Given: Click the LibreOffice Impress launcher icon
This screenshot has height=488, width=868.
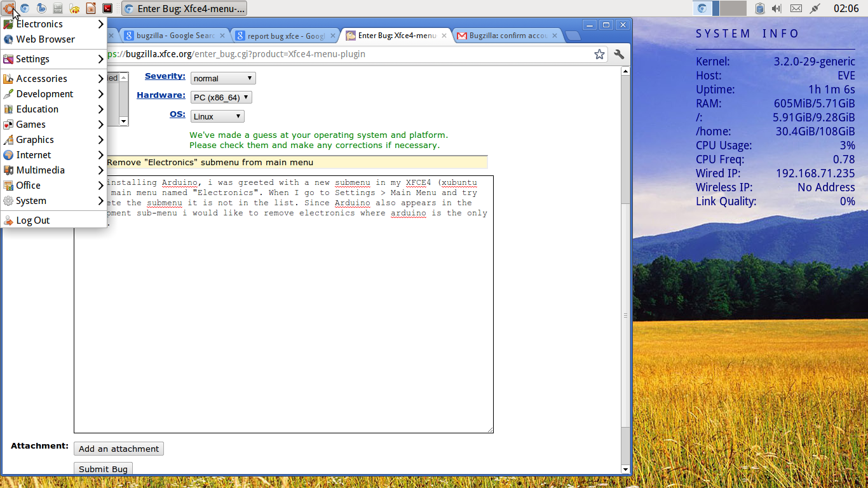Looking at the screenshot, I should pos(91,8).
